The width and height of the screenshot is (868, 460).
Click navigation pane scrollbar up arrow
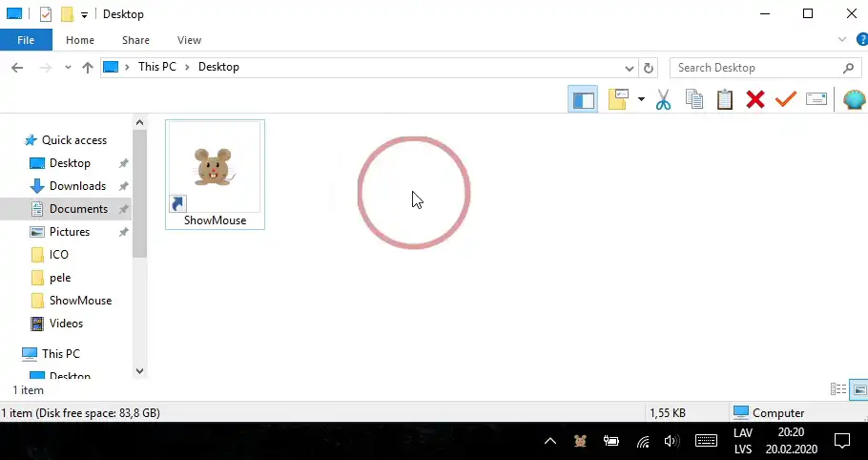pos(139,122)
